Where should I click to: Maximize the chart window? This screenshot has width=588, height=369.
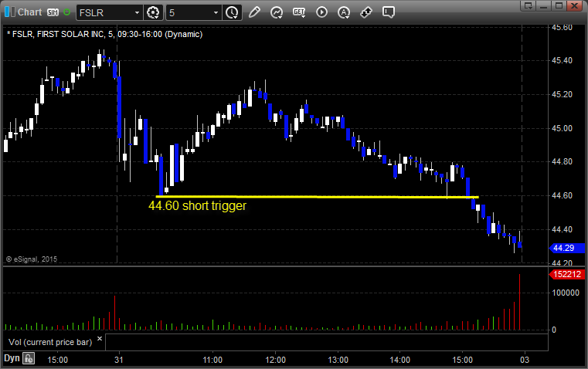559,5
